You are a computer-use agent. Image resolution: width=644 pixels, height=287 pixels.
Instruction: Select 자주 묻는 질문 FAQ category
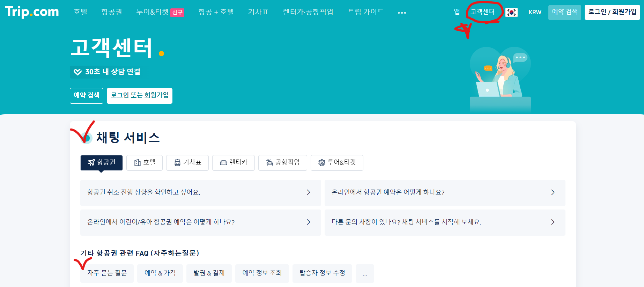pos(107,273)
